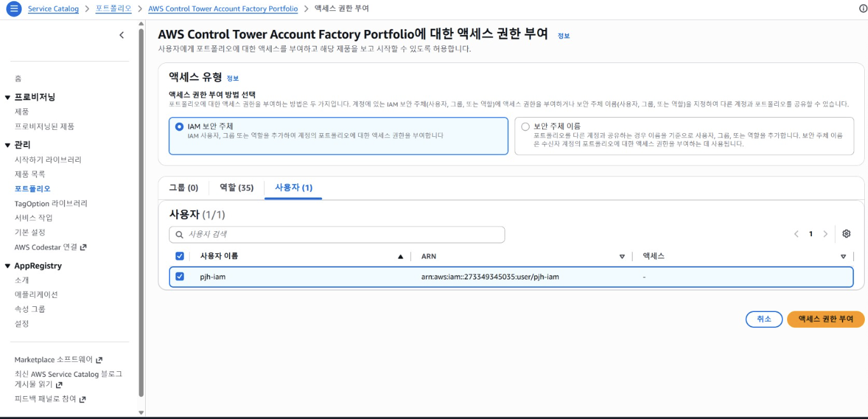Click the info circle icon at top right
Image resolution: width=868 pixels, height=419 pixels.
point(863,9)
